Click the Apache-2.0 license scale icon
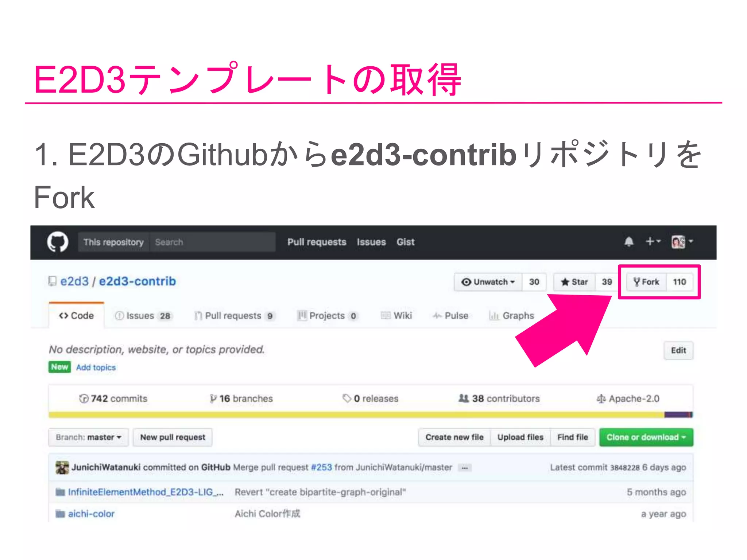 [x=601, y=399]
